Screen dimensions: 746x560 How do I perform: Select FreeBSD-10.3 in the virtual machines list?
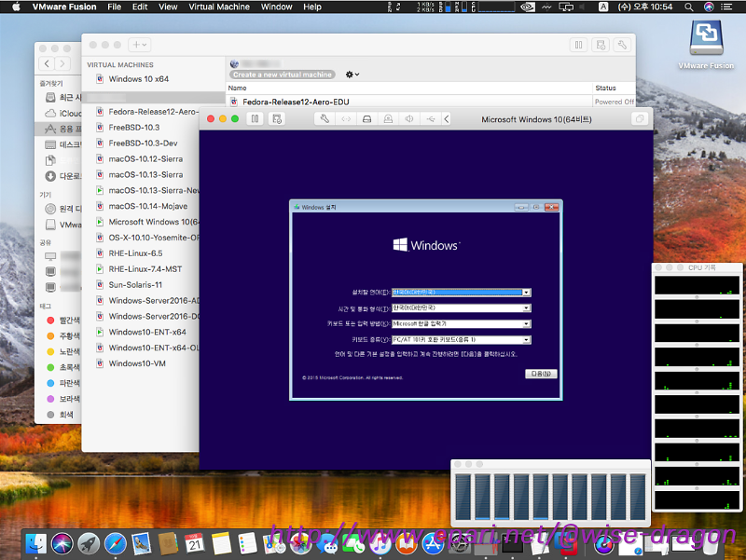(x=134, y=128)
